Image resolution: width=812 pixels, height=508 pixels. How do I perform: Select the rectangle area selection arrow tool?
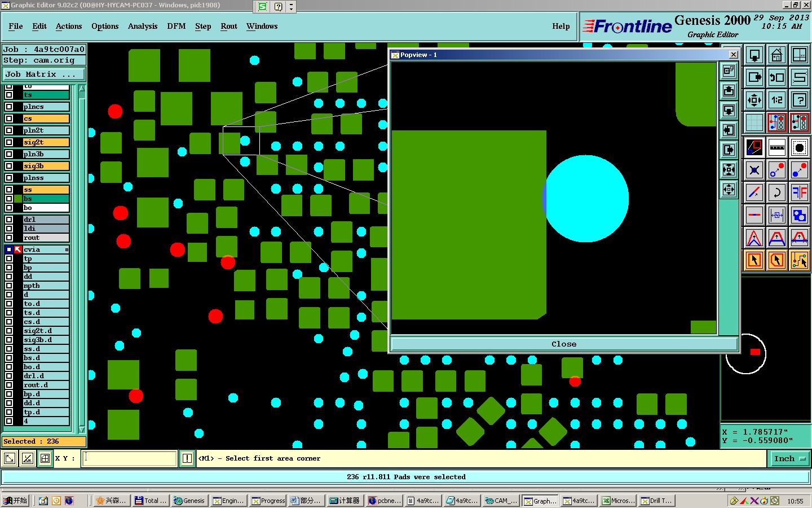[x=754, y=260]
